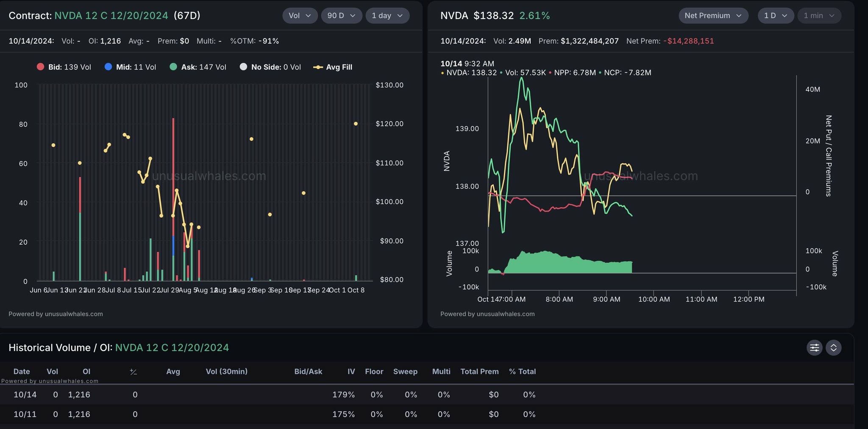Image resolution: width=868 pixels, height=429 pixels.
Task: Sort table by IV column
Action: click(x=351, y=371)
